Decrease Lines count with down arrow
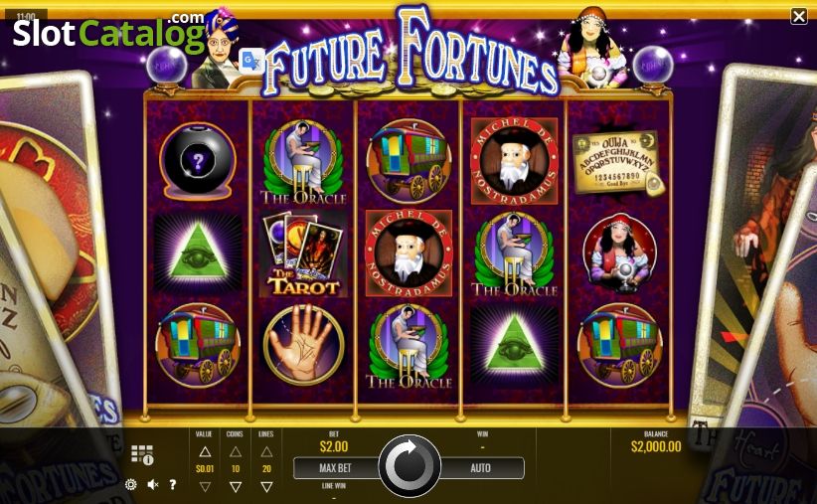The height and width of the screenshot is (504, 817). pyautogui.click(x=266, y=487)
